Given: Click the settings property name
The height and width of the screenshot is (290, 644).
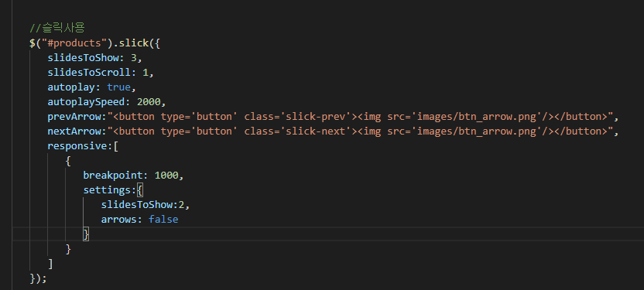Looking at the screenshot, I should [x=106, y=190].
